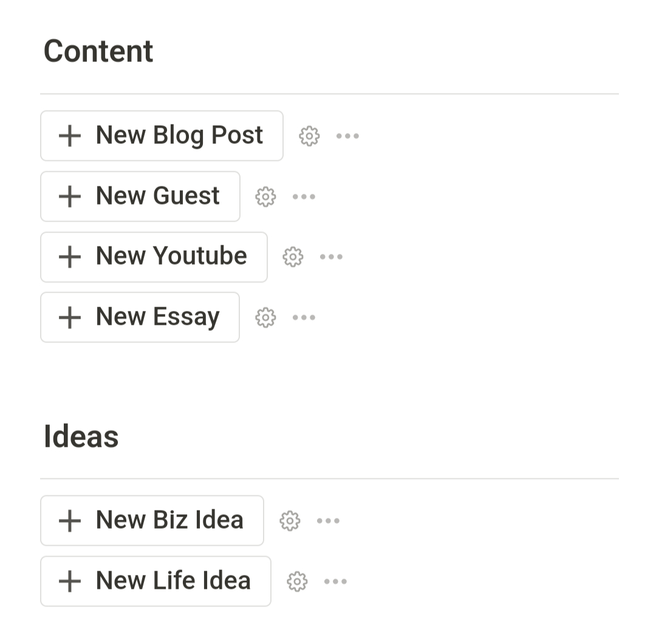Create a New Youtube item
This screenshot has width=656, height=644.
pos(154,257)
